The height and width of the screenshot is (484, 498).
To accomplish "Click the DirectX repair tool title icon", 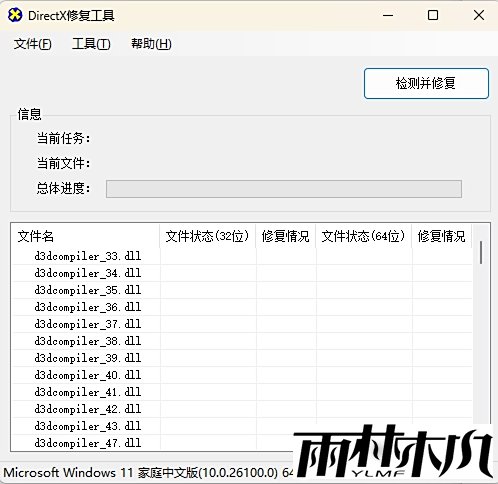I will (15, 15).
